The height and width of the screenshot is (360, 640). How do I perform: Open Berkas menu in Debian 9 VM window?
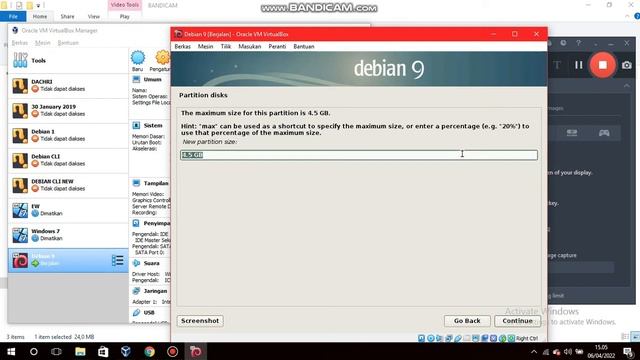point(182,47)
